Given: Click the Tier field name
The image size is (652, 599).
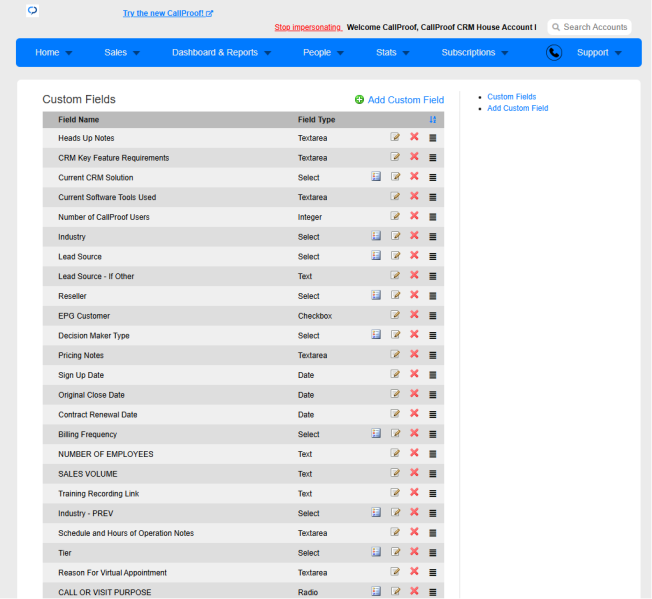Looking at the screenshot, I should 64,553.
